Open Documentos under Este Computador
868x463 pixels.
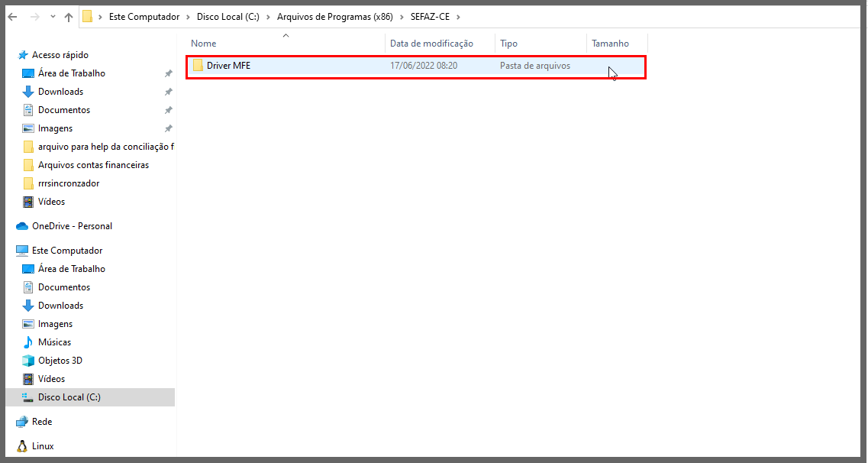[63, 287]
